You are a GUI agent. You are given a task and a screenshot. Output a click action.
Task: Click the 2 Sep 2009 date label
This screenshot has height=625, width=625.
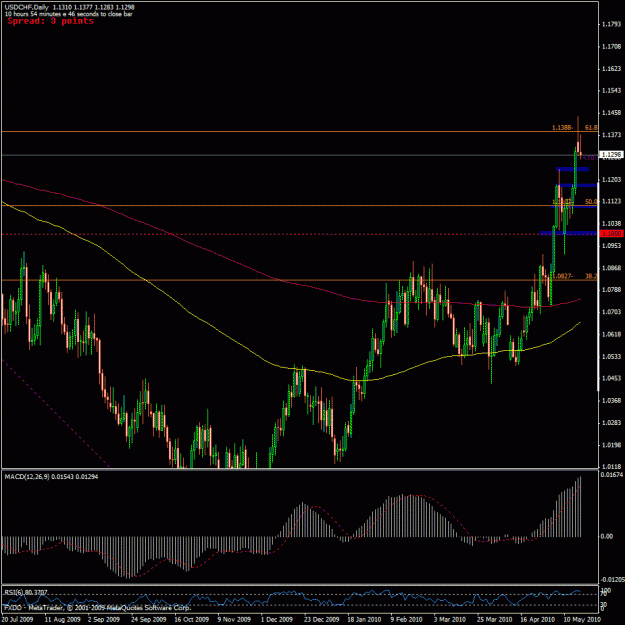coord(104,620)
